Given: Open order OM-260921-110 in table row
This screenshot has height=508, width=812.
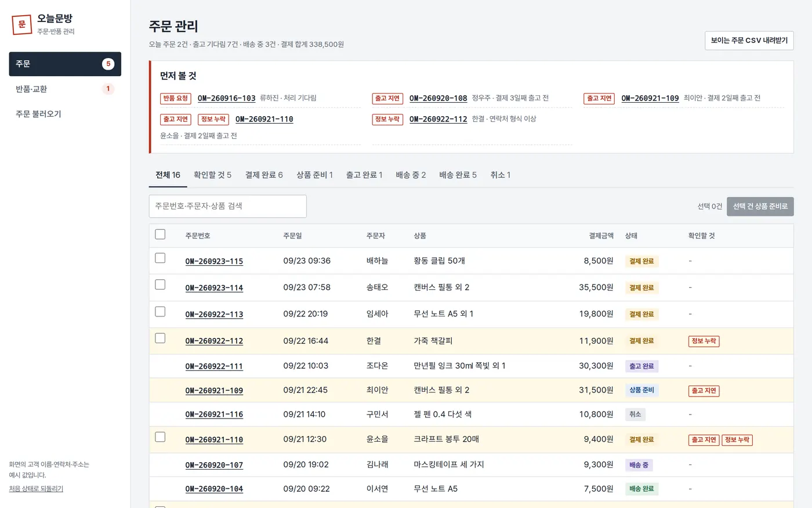Looking at the screenshot, I should [214, 440].
